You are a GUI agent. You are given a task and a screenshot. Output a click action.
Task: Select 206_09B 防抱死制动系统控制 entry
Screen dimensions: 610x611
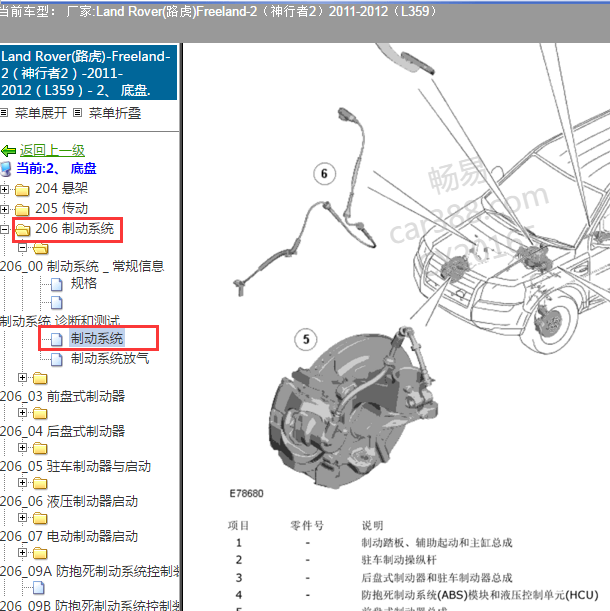click(x=90, y=605)
